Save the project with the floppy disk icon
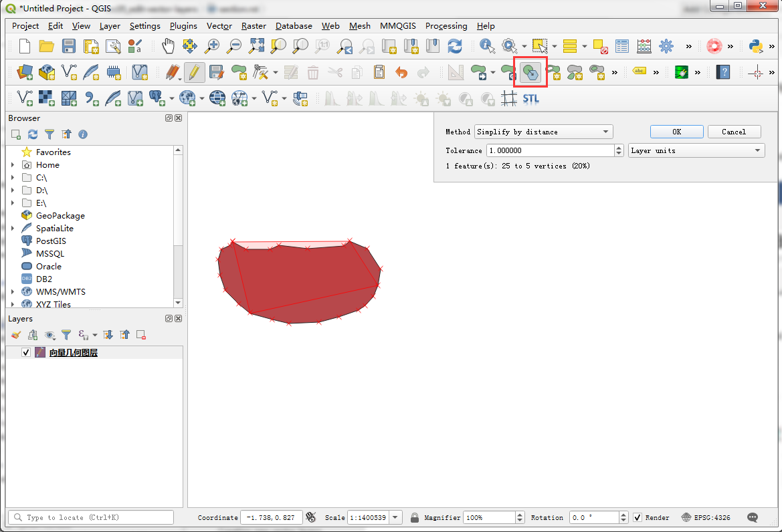Viewport: 782px width, 532px height. click(68, 46)
